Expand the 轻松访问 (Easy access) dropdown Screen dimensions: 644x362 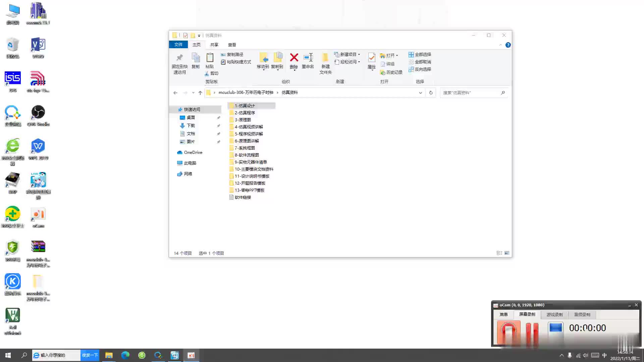click(359, 62)
